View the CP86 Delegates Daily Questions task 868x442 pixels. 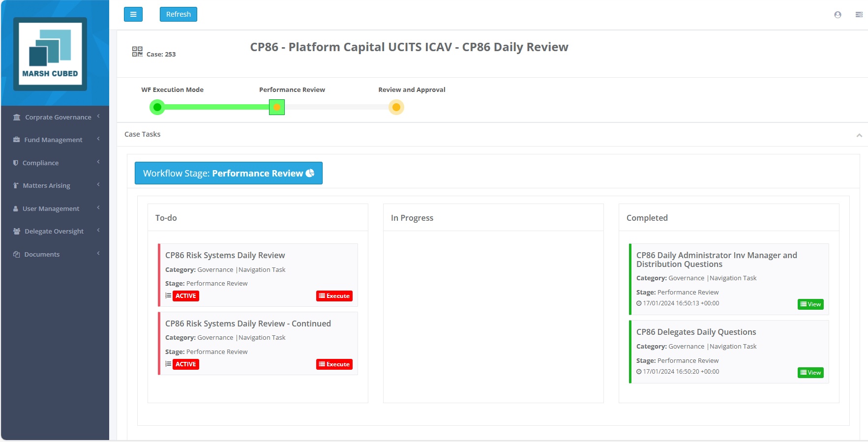(x=810, y=373)
